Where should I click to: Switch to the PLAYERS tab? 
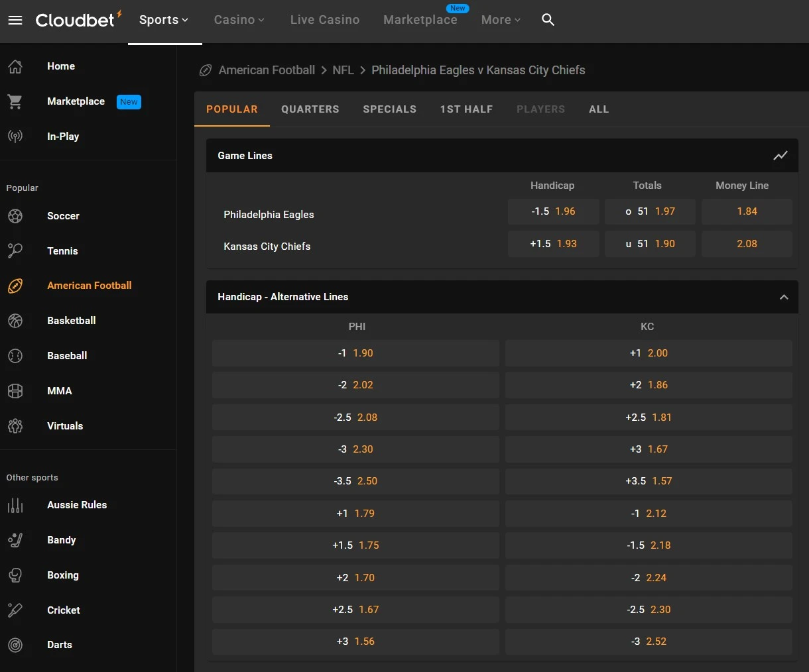click(x=541, y=109)
